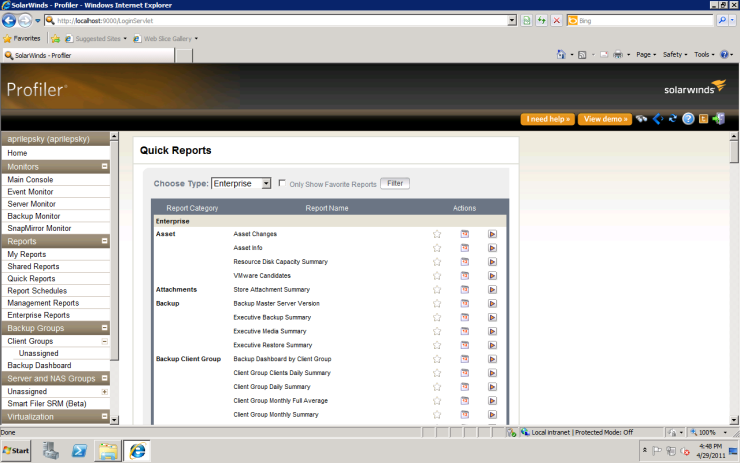Screen dimensions: 740x463
Task: Open the Windows Start menu
Action: pyautogui.click(x=16, y=451)
